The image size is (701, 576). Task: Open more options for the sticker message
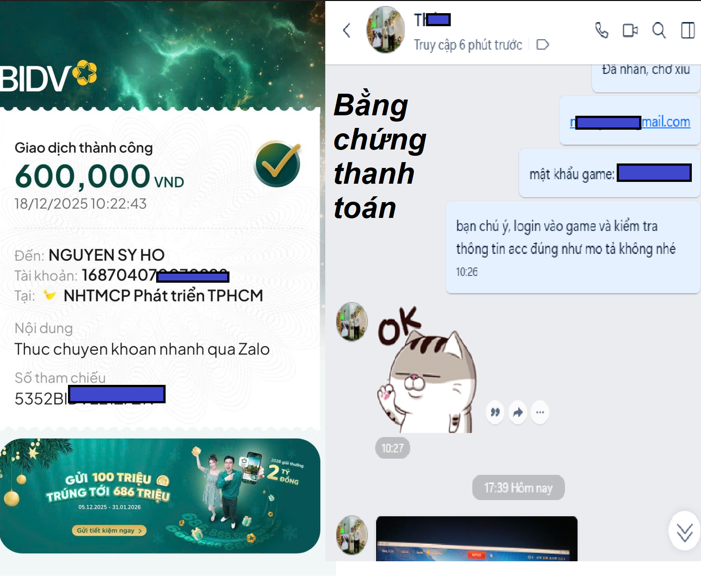[540, 412]
